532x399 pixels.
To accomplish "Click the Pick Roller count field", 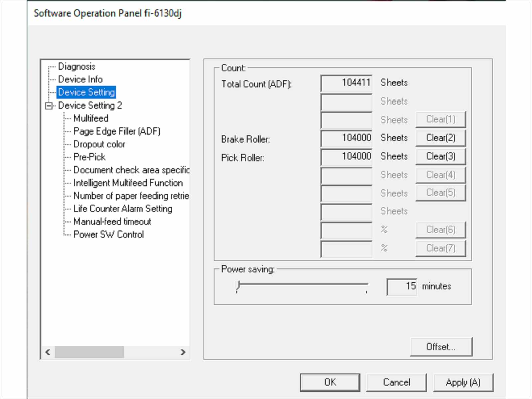I will [x=346, y=157].
